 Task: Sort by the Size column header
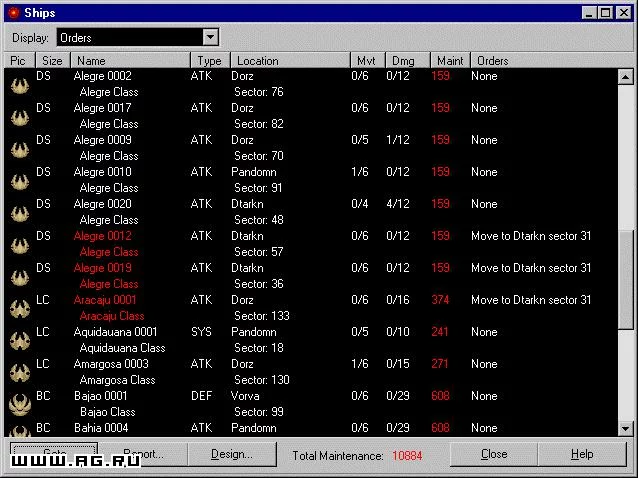pos(53,61)
